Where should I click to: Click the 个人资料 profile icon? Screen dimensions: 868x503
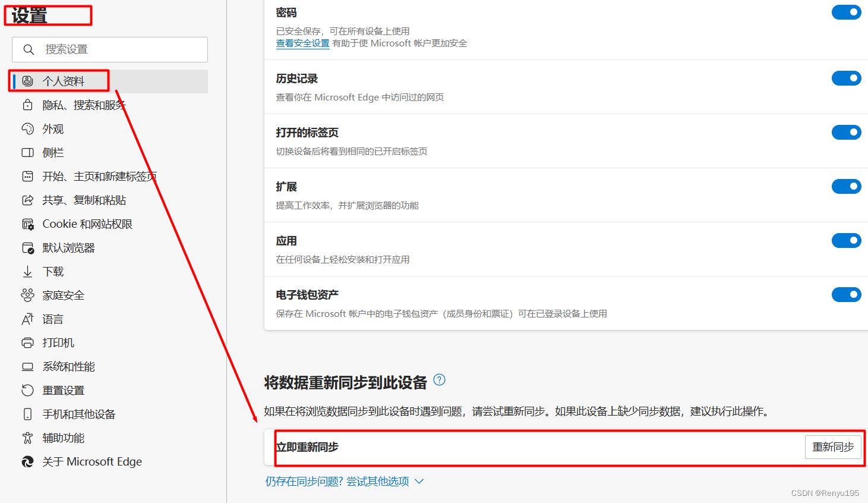click(27, 81)
